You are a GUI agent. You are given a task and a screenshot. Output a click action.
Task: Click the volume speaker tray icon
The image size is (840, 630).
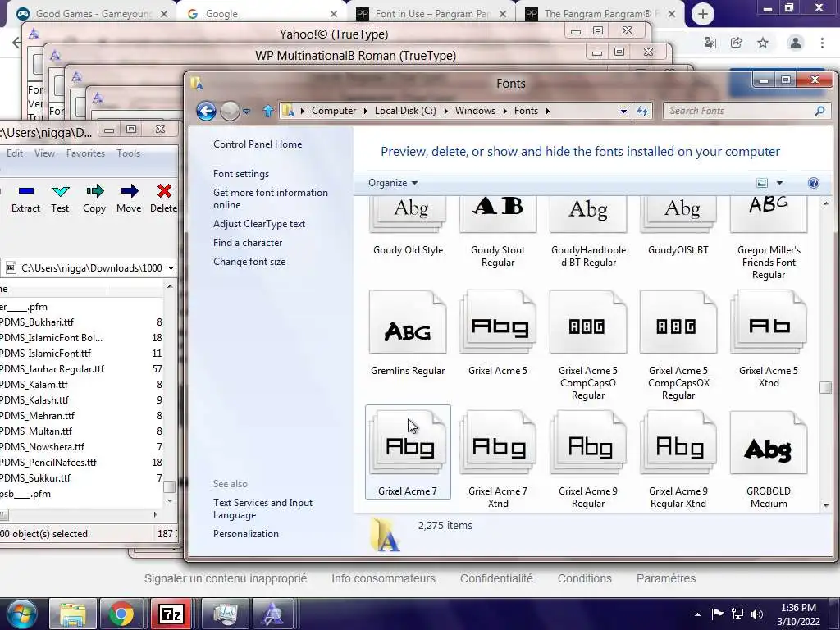(x=757, y=614)
